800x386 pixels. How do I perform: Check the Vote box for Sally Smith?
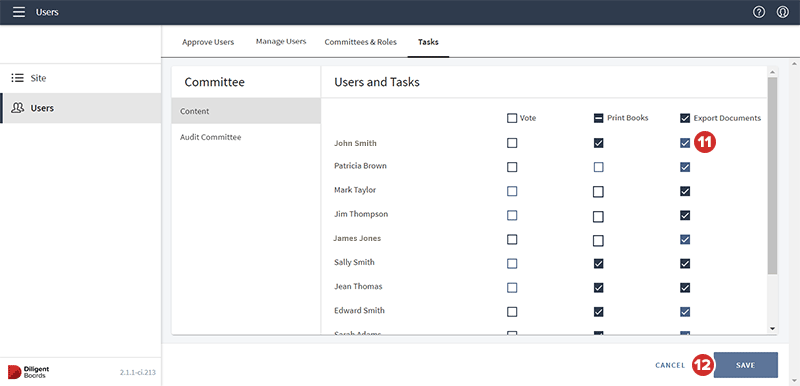pos(512,264)
